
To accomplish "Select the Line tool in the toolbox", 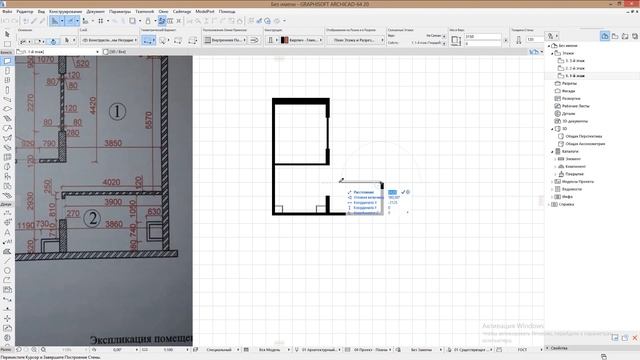I will 7,261.
